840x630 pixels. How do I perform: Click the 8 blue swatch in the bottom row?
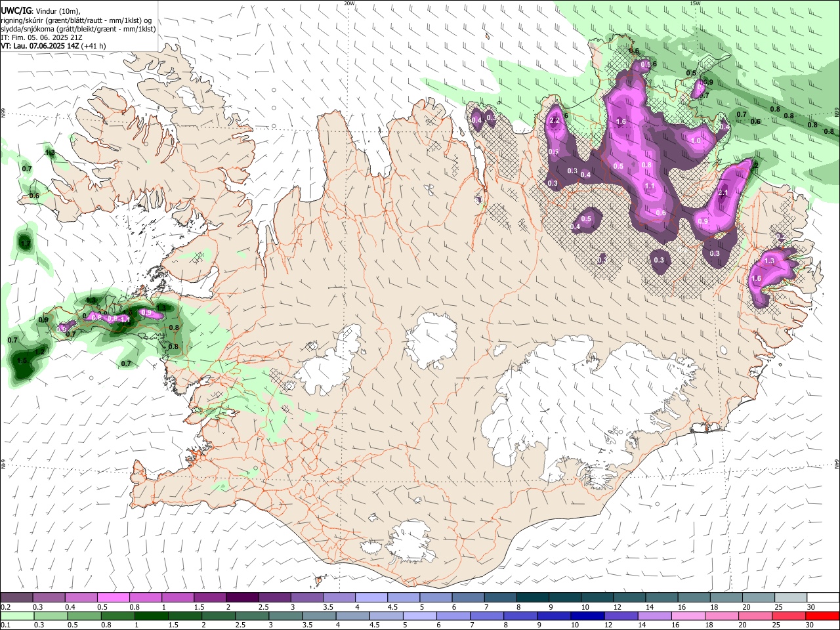(521, 616)
